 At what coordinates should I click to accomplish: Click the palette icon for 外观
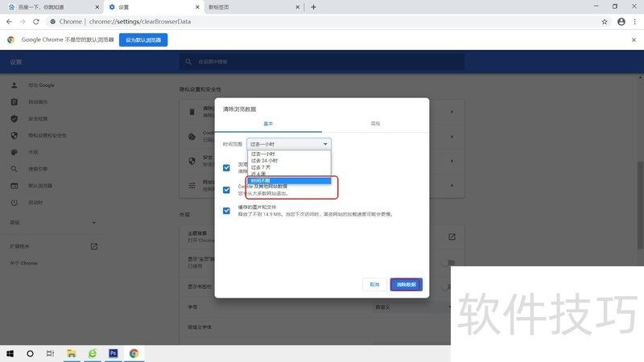14,152
